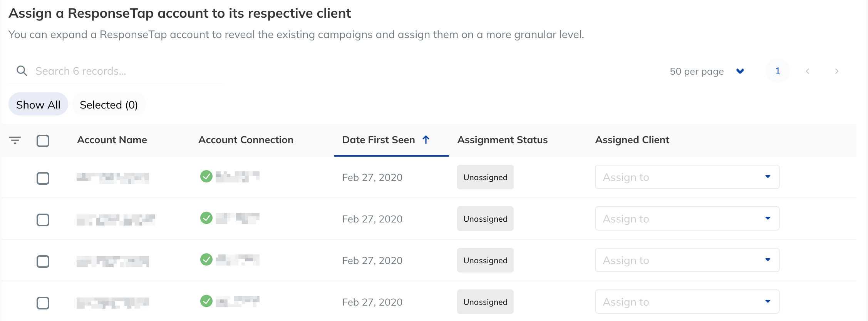The image size is (868, 321).
Task: Click the third row green connection checkmark
Action: point(206,259)
